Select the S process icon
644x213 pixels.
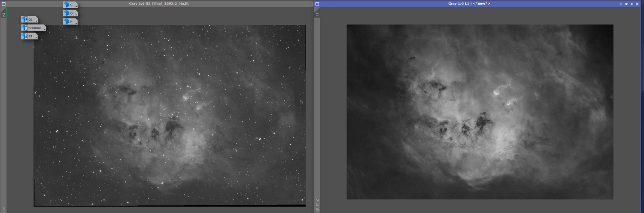(70, 5)
